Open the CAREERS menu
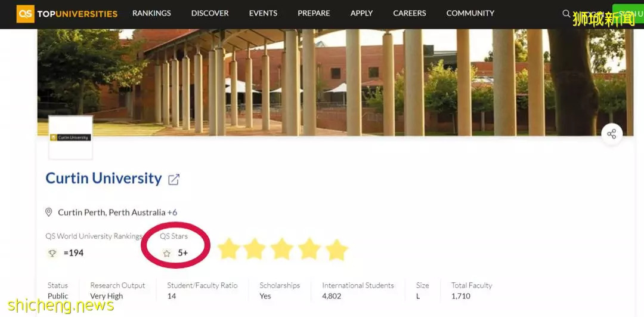The image size is (644, 317). pyautogui.click(x=410, y=13)
